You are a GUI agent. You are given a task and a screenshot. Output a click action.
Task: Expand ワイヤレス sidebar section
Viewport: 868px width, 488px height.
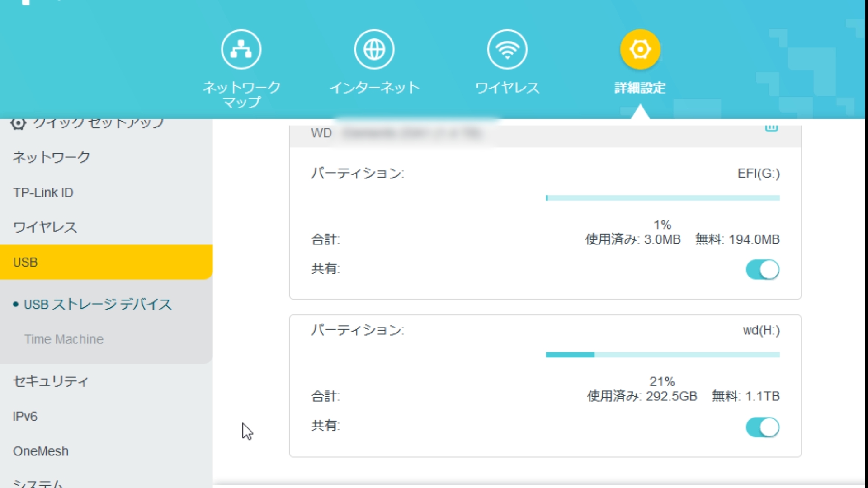[x=45, y=227]
